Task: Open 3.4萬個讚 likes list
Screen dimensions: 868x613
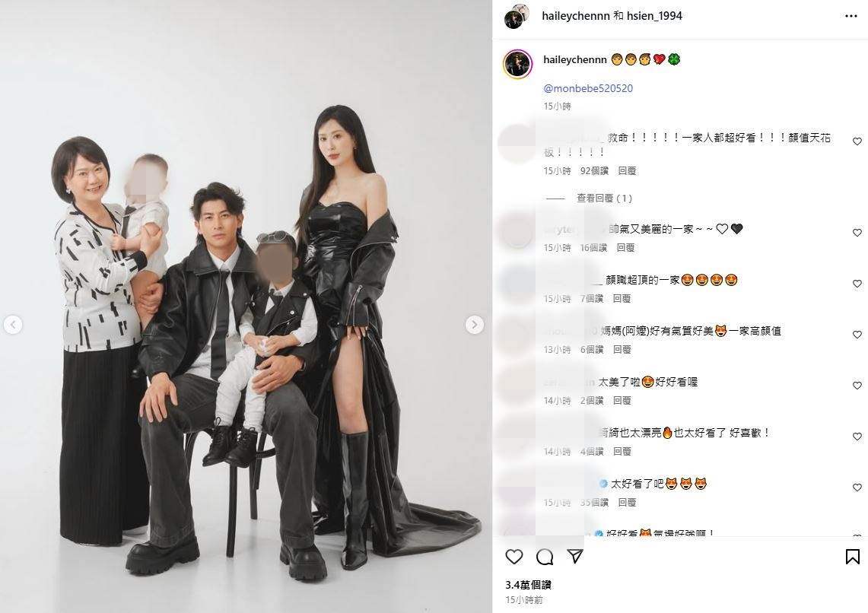Action: pyautogui.click(x=528, y=585)
